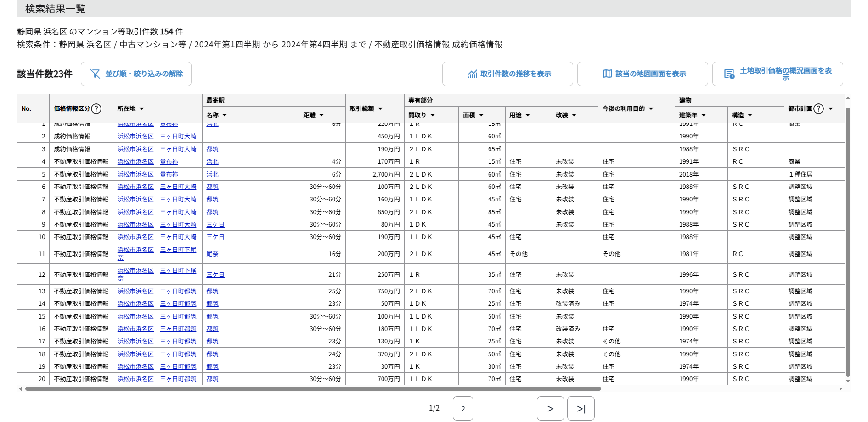Open 浜北 station link in row 5
This screenshot has width=868, height=422.
[x=212, y=175]
